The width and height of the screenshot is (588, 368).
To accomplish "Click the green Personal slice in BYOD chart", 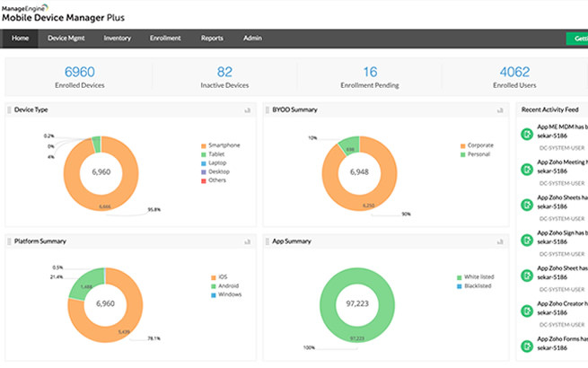I will [349, 145].
